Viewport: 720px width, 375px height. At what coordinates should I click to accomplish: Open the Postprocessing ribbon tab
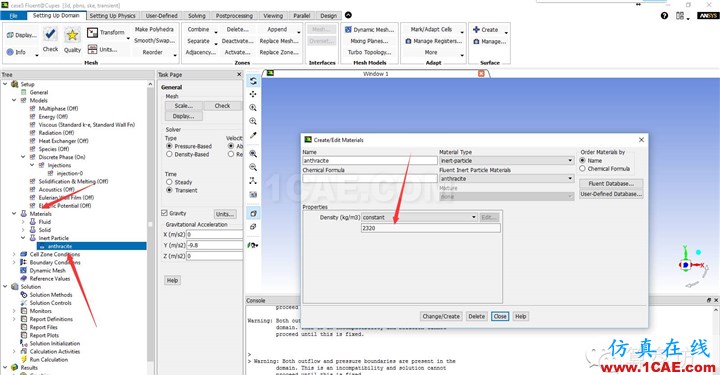tap(234, 16)
